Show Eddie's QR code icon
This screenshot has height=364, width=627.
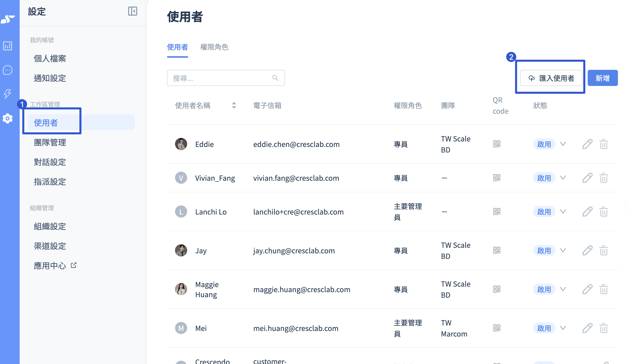click(497, 144)
